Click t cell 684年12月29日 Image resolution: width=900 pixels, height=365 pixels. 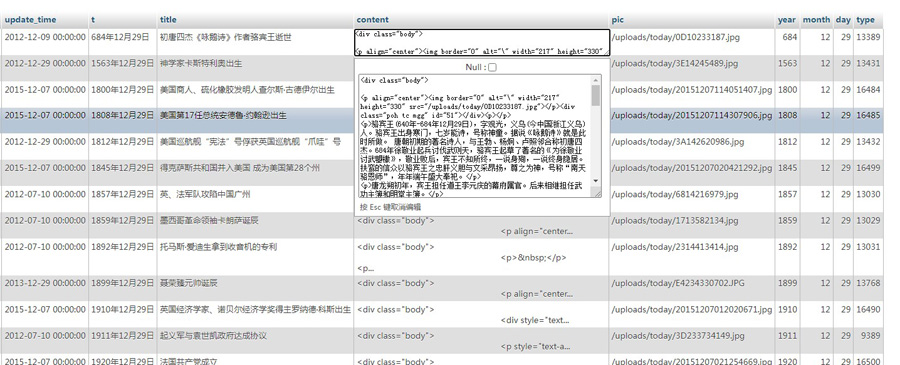(x=120, y=37)
